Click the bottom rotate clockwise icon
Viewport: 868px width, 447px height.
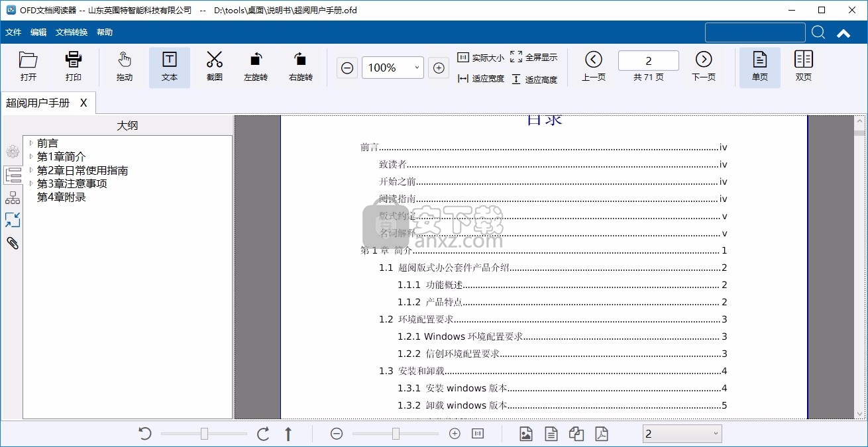263,434
